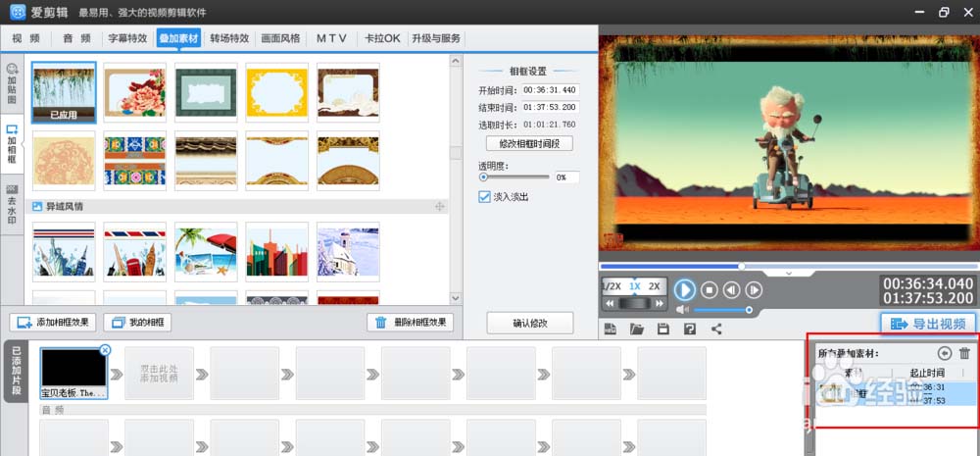Image resolution: width=980 pixels, height=456 pixels.
Task: Click the 开始时间 time field
Action: pos(551,90)
